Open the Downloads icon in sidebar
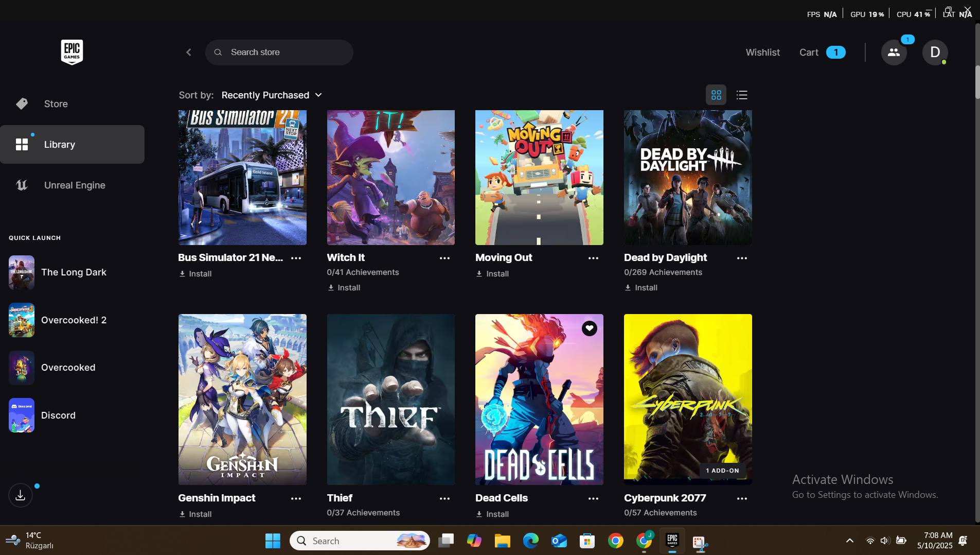 (21, 495)
